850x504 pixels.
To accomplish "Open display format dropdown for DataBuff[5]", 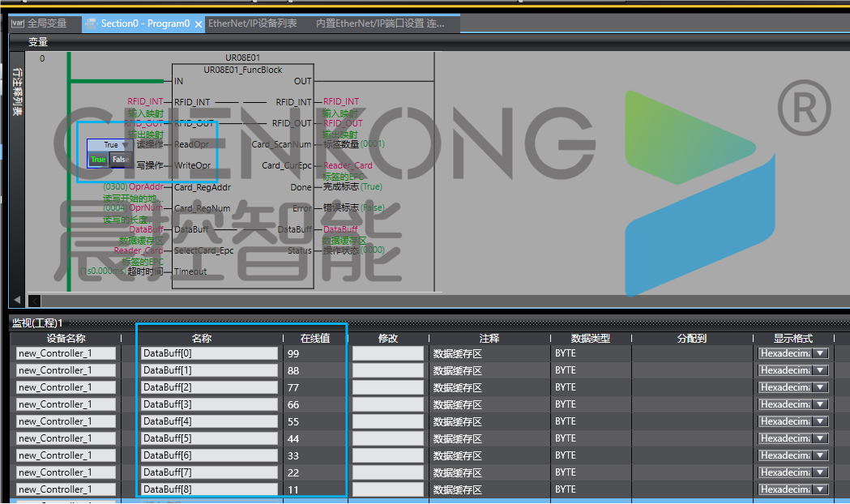I will pos(820,438).
